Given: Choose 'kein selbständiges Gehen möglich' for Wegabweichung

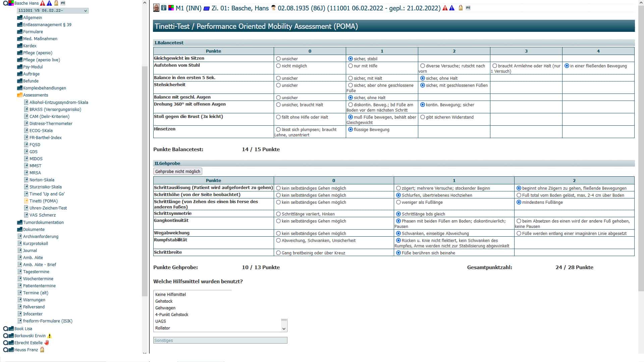Looking at the screenshot, I should click(278, 233).
